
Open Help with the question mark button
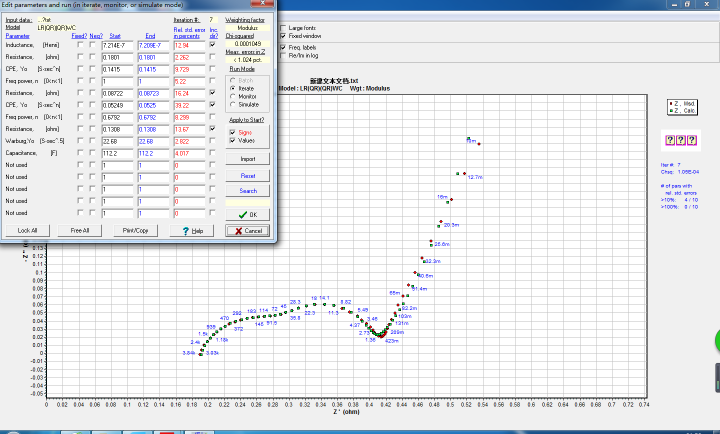(x=193, y=231)
